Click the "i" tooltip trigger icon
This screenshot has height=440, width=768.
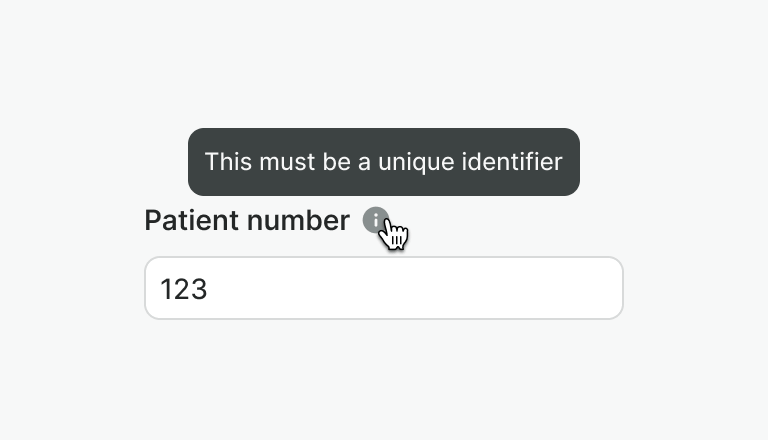pos(375,220)
